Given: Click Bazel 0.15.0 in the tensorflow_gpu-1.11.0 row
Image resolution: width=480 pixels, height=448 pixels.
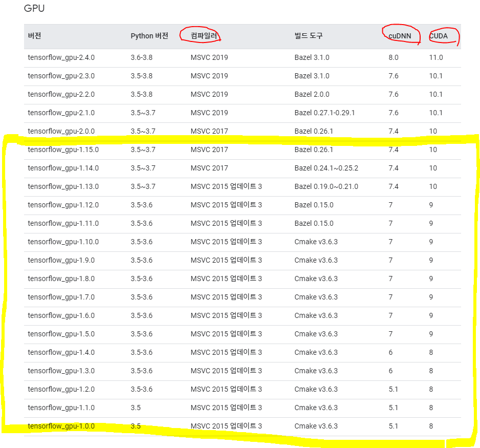Looking at the screenshot, I should 314,223.
